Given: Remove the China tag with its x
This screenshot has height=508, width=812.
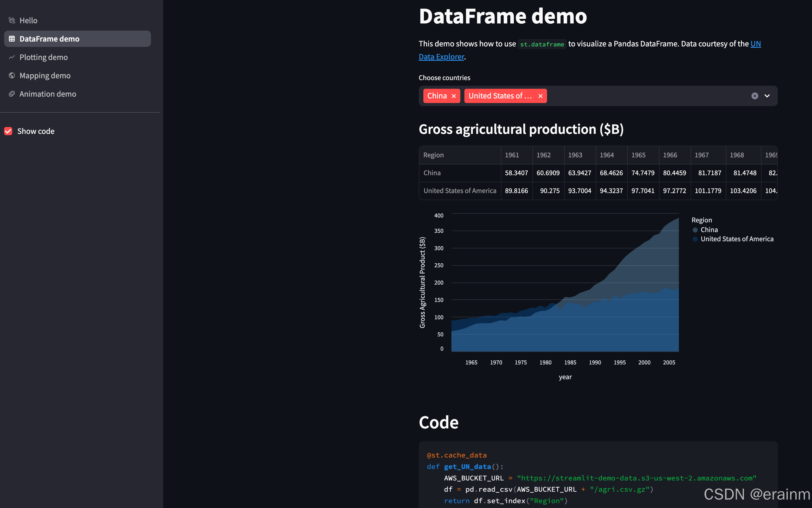Looking at the screenshot, I should 454,96.
